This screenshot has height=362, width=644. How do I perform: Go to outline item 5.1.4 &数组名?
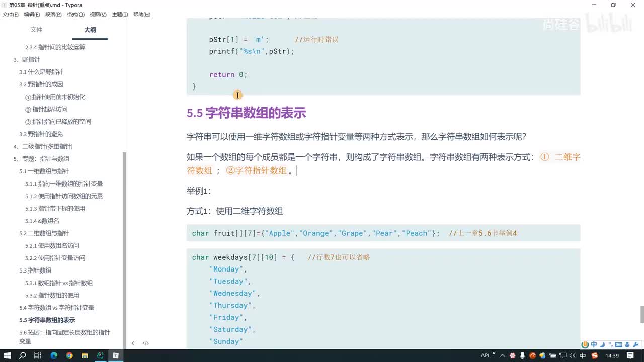point(42,221)
